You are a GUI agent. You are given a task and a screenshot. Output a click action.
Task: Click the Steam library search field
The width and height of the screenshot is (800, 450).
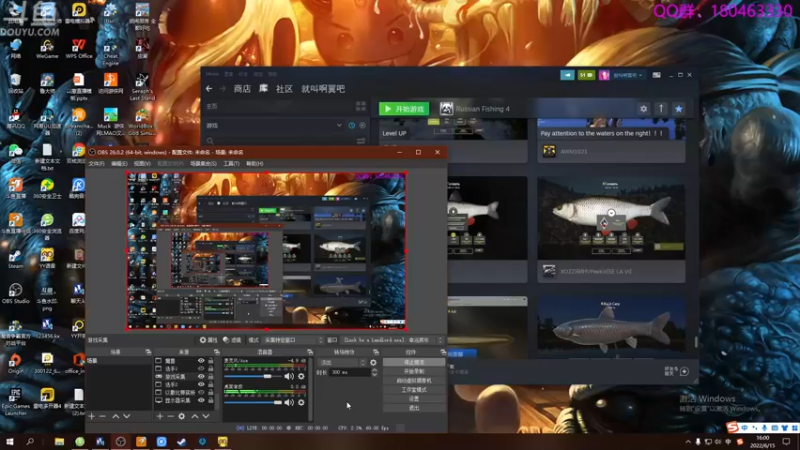click(283, 141)
